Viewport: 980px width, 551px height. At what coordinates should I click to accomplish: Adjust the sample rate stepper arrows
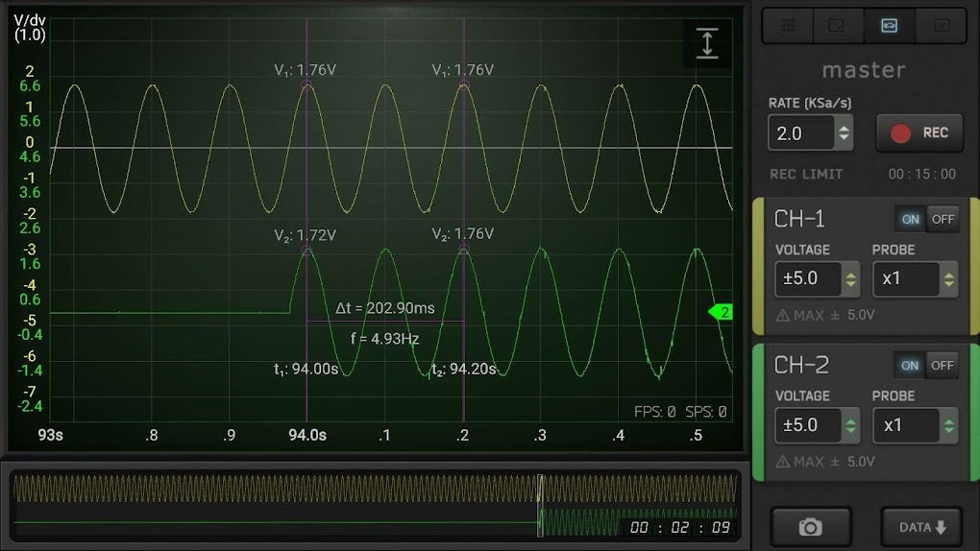click(844, 133)
